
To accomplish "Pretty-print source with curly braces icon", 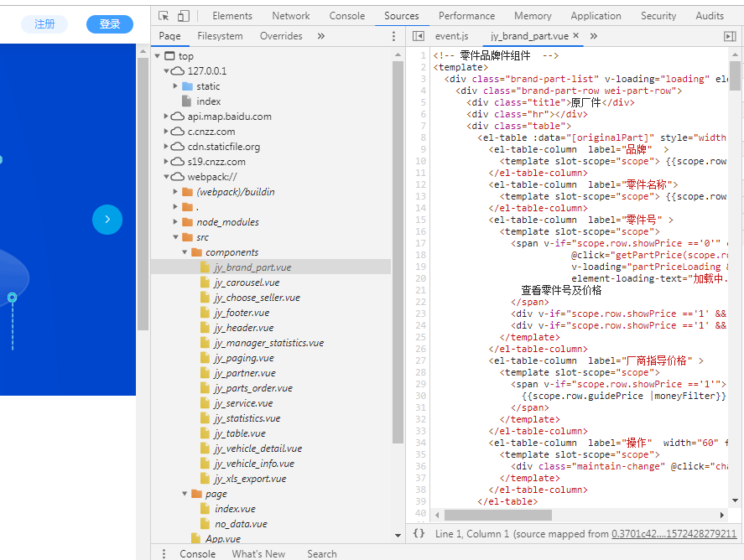I will coord(419,533).
